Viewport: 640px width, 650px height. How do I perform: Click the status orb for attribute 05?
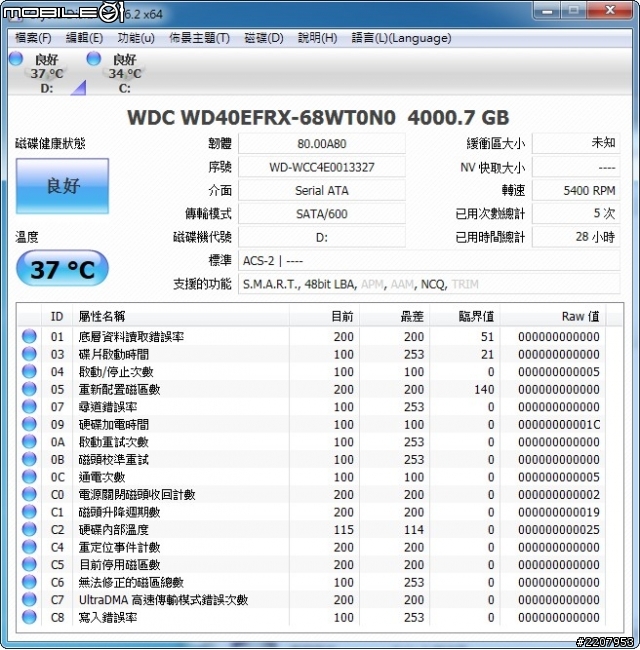29,389
